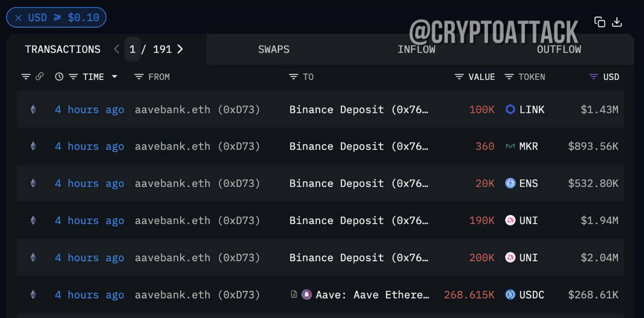Click the download icon at top right
Image resolution: width=644 pixels, height=318 pixels.
tap(617, 22)
